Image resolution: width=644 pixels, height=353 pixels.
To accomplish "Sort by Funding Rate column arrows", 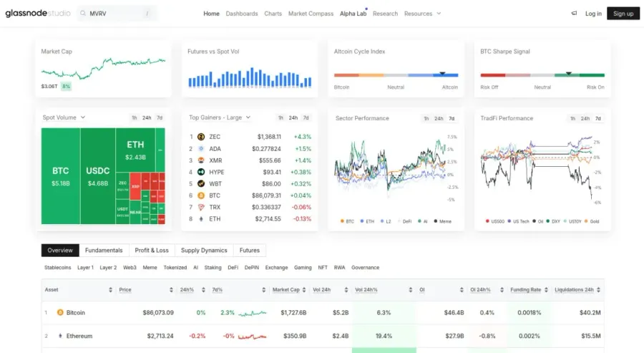I will [x=546, y=290].
